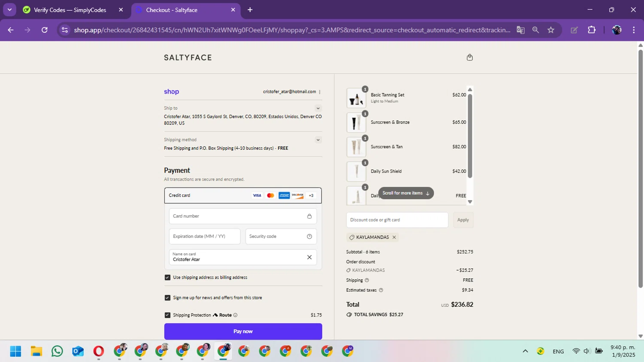The width and height of the screenshot is (644, 362).
Task: Close the Verify Codes tab
Action: click(x=121, y=10)
